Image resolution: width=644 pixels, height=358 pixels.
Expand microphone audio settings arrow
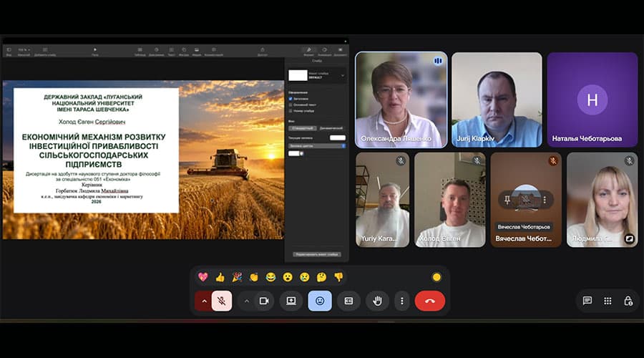(204, 301)
